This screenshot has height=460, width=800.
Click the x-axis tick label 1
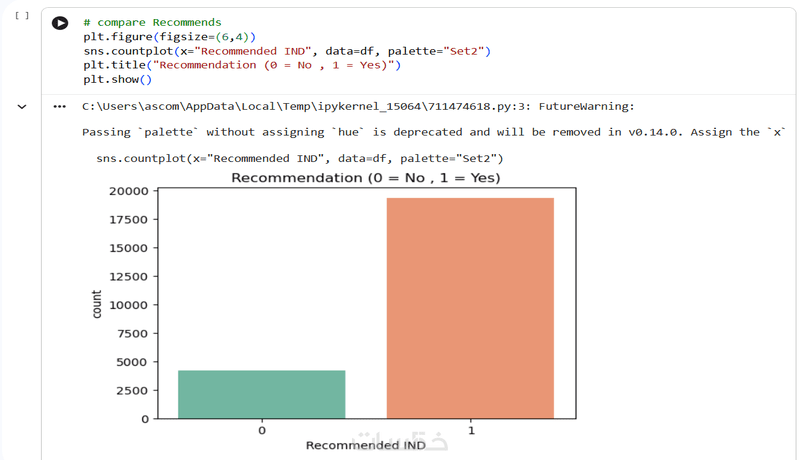pos(471,430)
